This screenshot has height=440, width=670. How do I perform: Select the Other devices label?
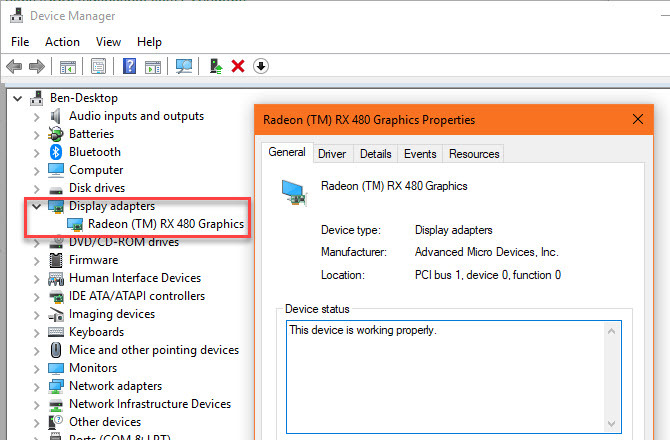(105, 422)
